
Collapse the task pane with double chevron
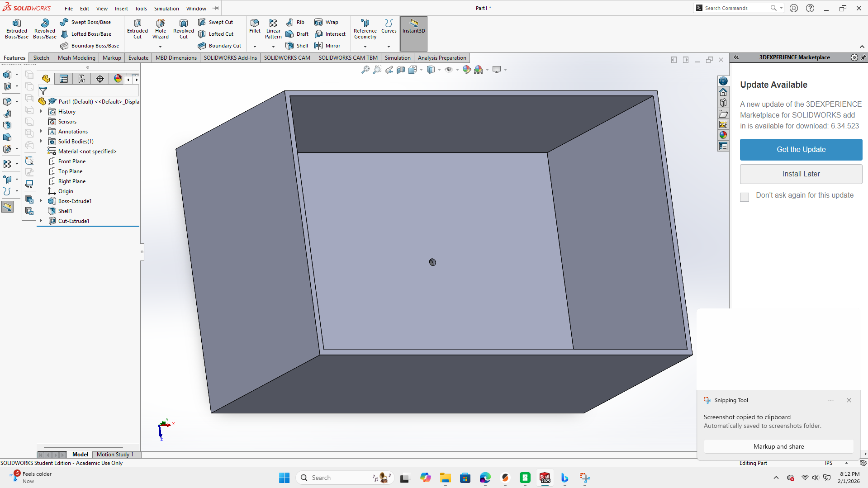(736, 57)
